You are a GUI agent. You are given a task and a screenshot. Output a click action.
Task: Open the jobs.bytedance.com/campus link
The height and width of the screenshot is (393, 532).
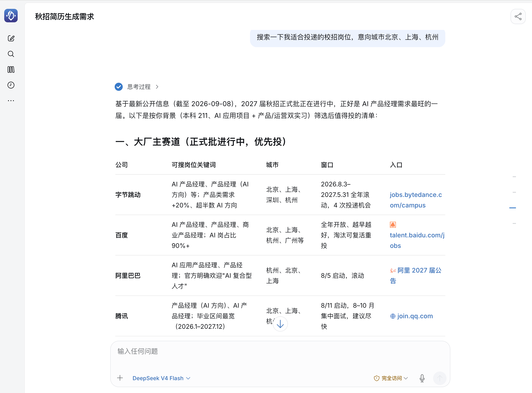416,200
